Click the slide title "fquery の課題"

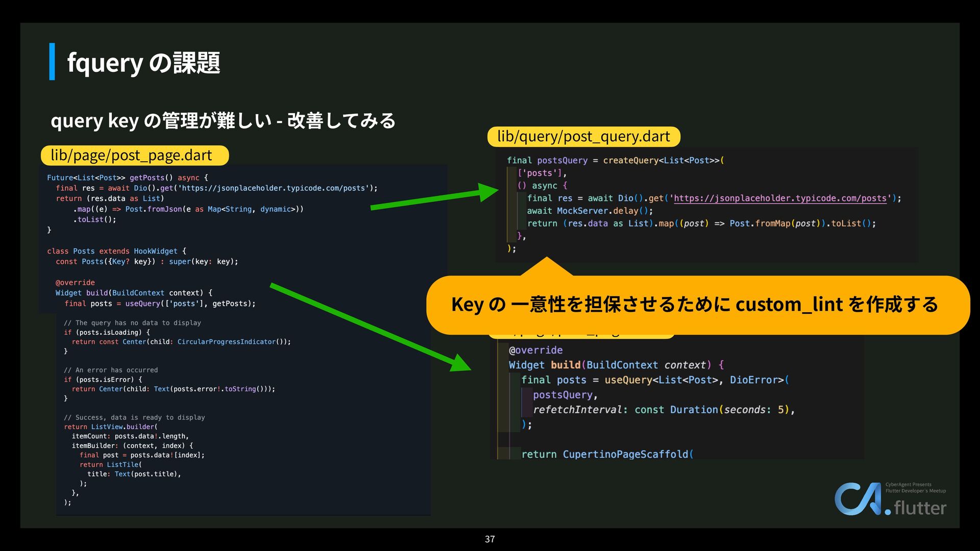pyautogui.click(x=143, y=63)
